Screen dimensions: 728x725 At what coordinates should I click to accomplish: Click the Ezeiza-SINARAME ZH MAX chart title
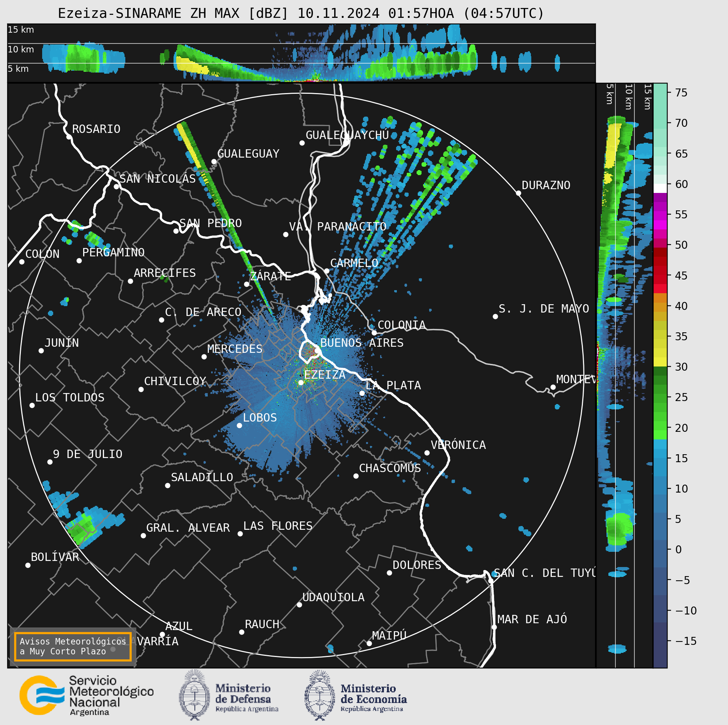(301, 13)
